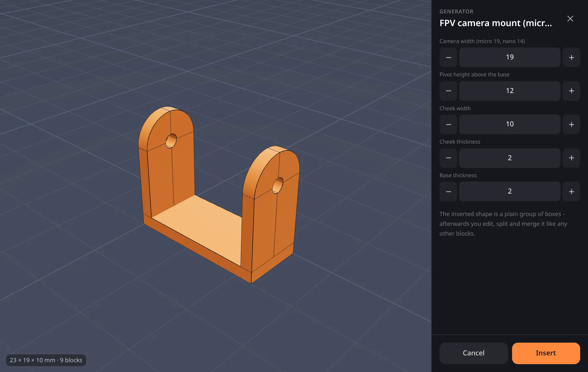588x372 pixels.
Task: Click the 'Cheek thickness' label
Action: tap(460, 142)
